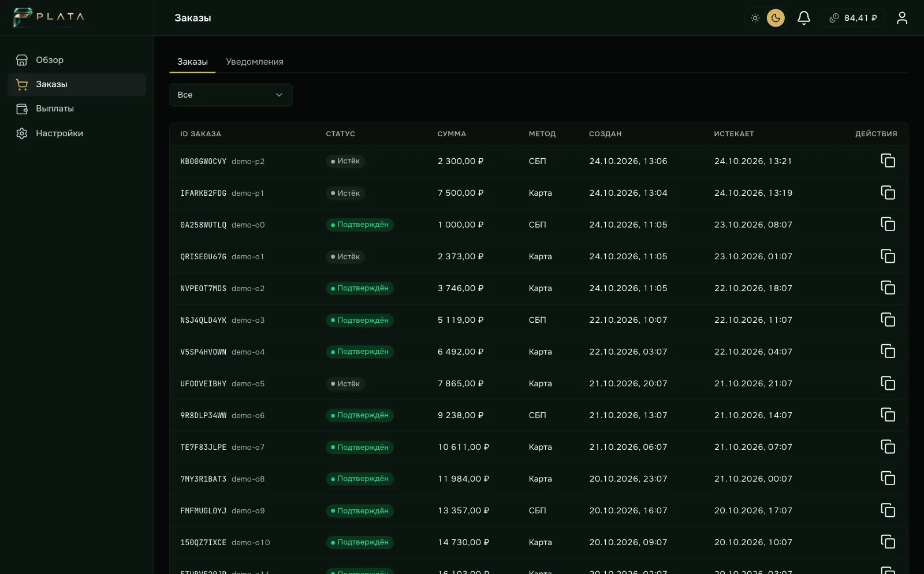Click the Истёк status badge for IFARKB2FDG
This screenshot has height=574, width=924.
[345, 193]
